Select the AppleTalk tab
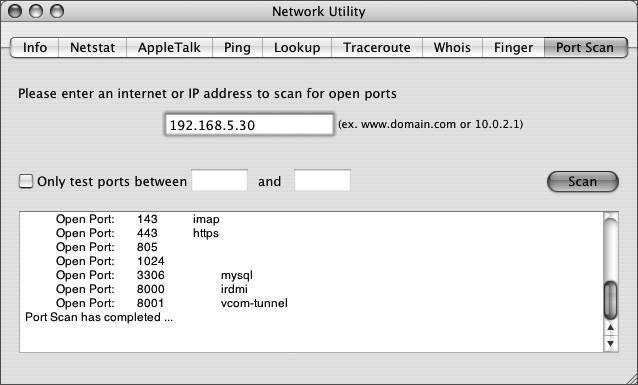 click(x=169, y=48)
